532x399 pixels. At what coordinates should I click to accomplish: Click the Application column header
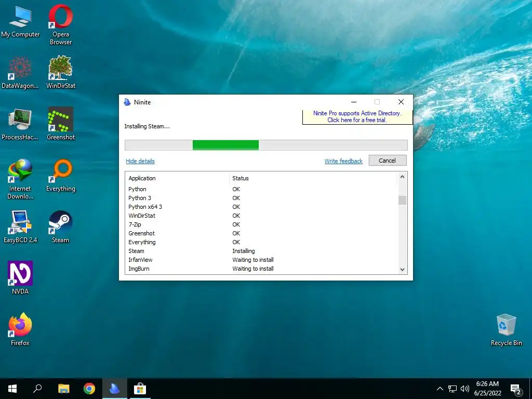point(177,178)
